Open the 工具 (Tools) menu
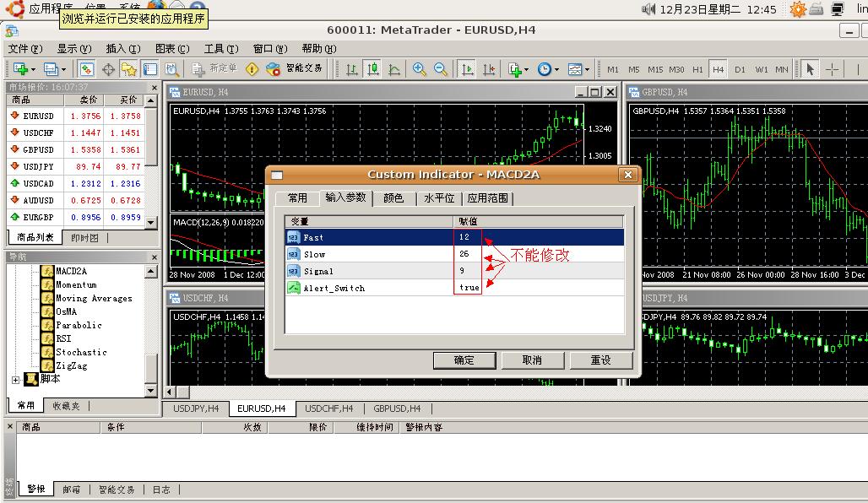The height and width of the screenshot is (503, 868). pyautogui.click(x=221, y=49)
